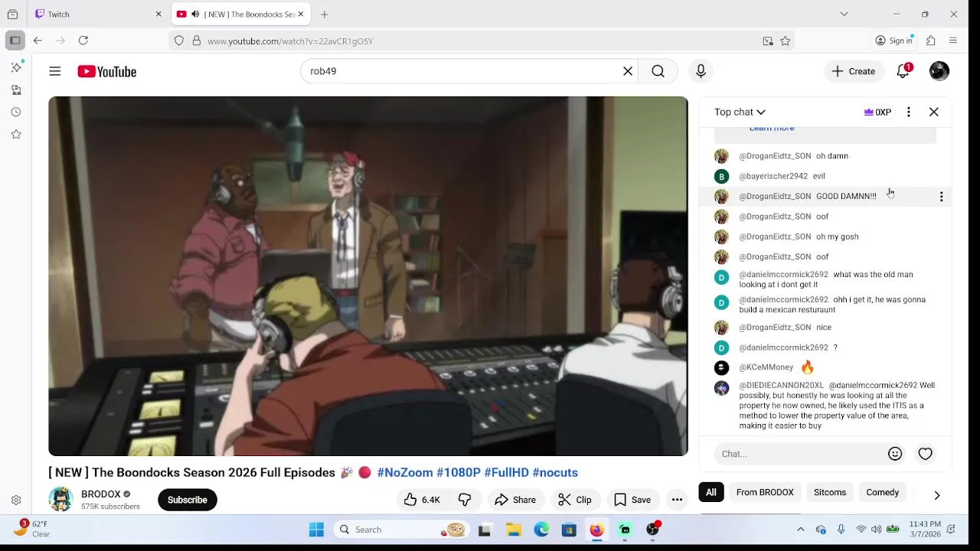
Task: Expand the Top chat mode dropdown
Action: click(x=740, y=112)
